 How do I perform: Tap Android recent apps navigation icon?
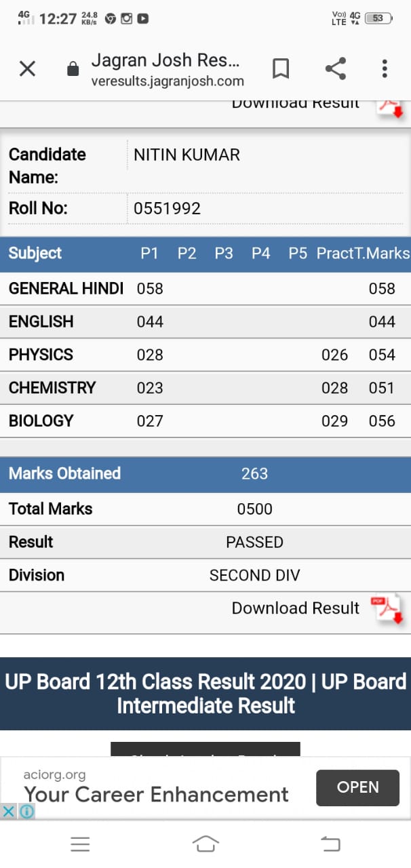point(80,844)
